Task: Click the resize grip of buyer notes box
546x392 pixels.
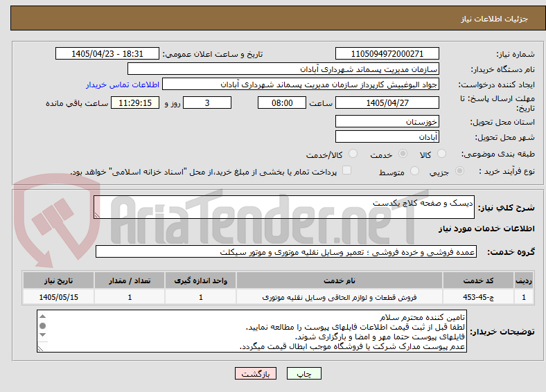Action: coord(40,348)
